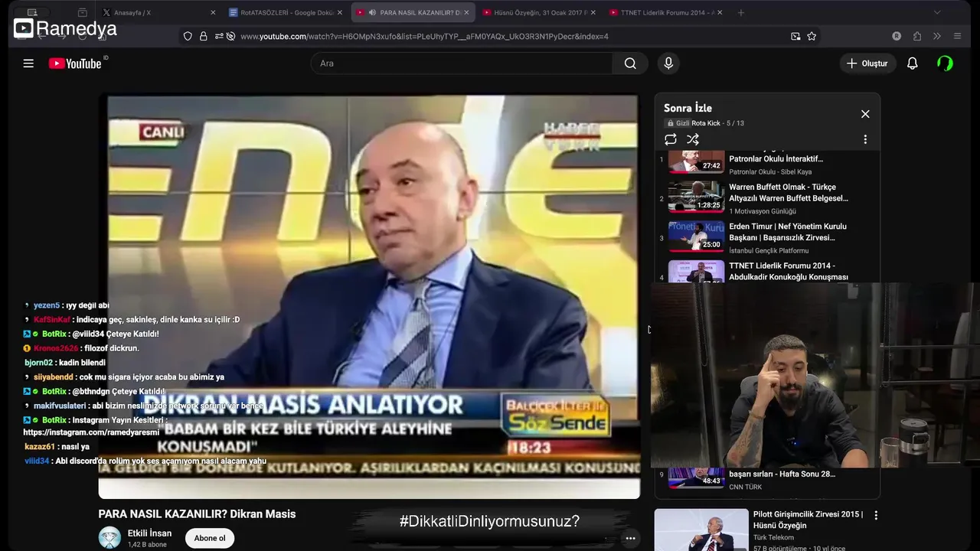This screenshot has width=980, height=551.
Task: Click Warren Buffett thumbnail with 1:28:25 duration
Action: point(696,197)
